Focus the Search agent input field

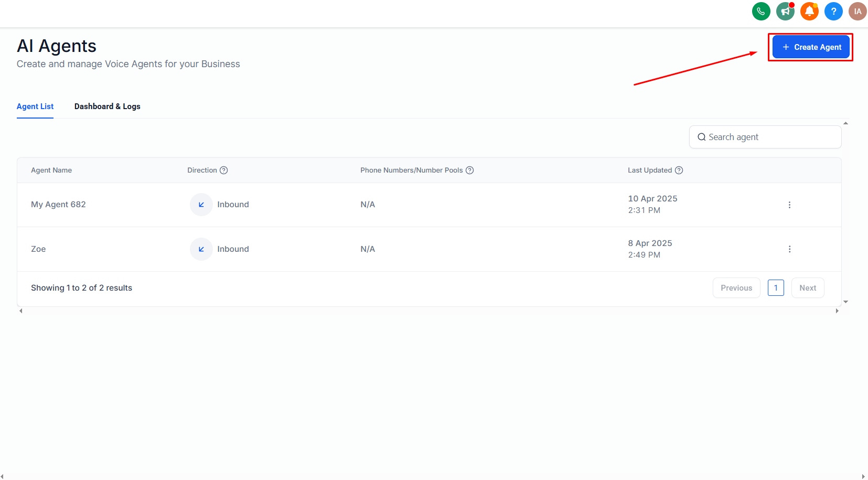tap(765, 137)
